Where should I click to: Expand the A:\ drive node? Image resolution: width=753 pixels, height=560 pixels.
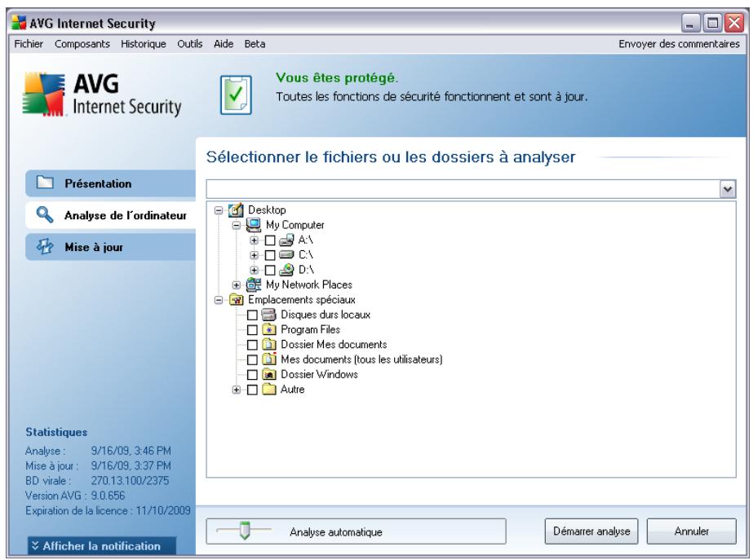click(x=254, y=240)
